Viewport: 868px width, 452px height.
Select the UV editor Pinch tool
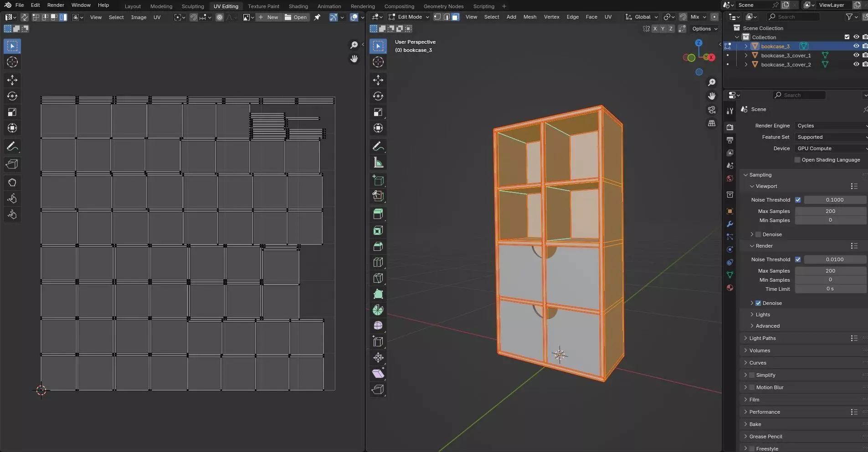click(x=12, y=214)
